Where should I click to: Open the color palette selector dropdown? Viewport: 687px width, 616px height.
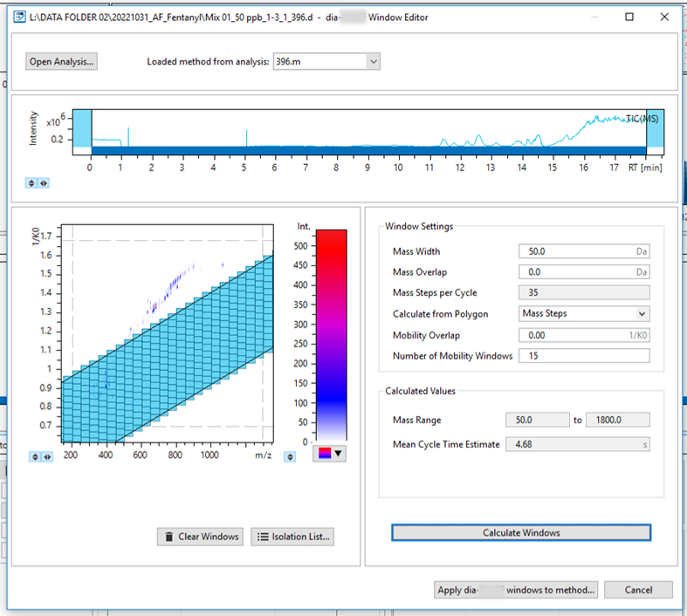point(330,454)
